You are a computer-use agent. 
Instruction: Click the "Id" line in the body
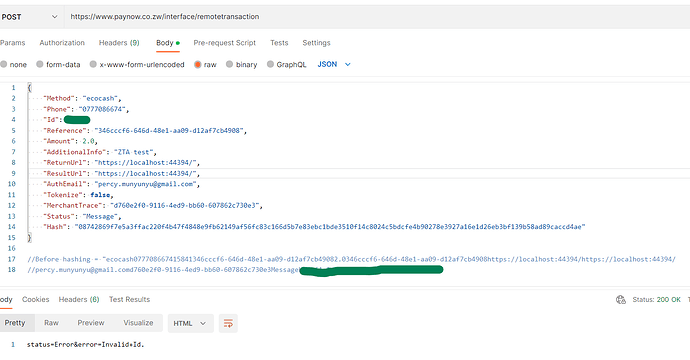[x=66, y=120]
